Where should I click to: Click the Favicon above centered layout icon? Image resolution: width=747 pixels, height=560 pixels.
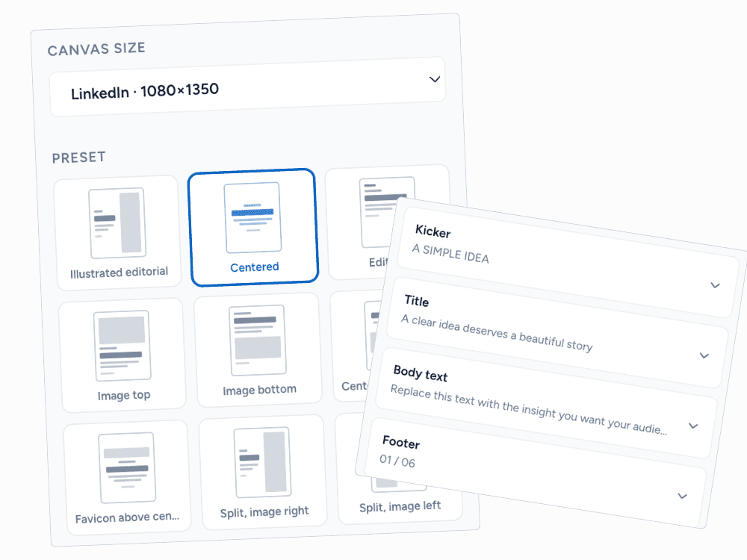coord(127,467)
